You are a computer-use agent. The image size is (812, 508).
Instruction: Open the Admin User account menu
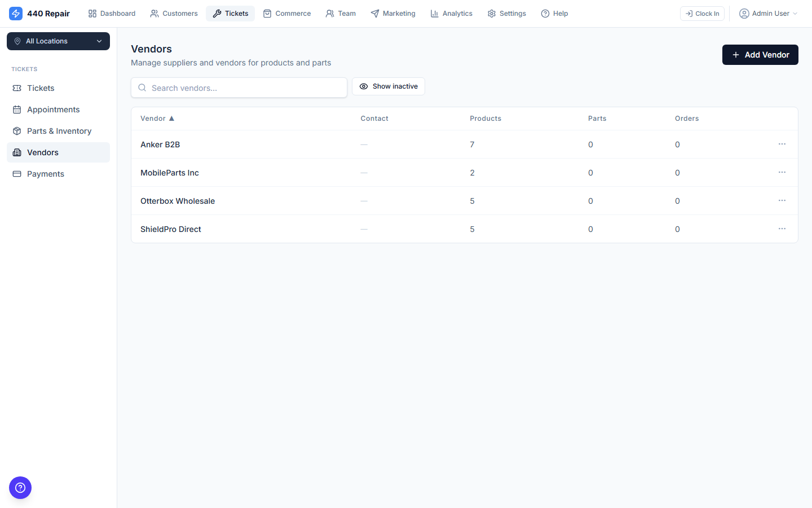point(768,13)
